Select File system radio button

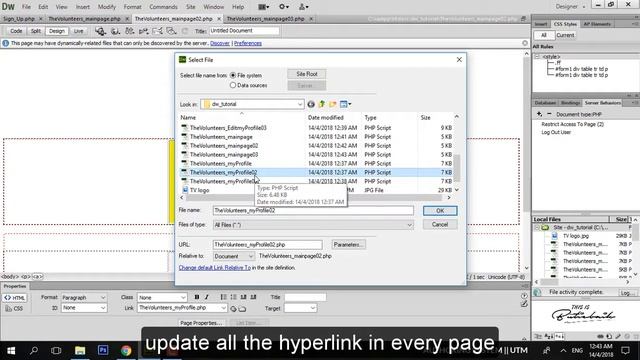[233, 76]
